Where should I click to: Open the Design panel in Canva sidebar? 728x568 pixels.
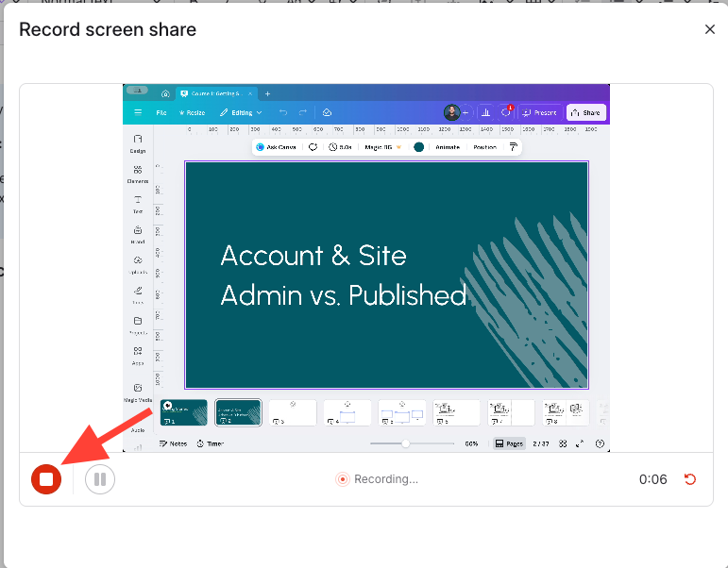tap(138, 142)
